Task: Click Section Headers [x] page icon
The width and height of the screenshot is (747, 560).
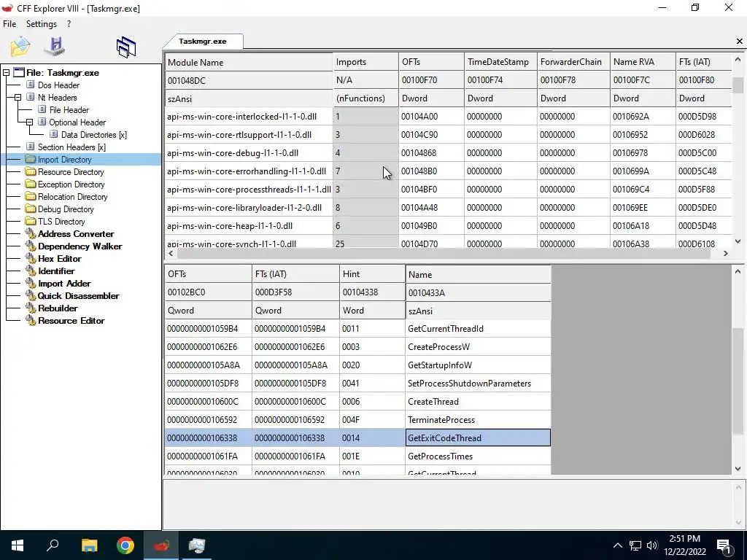Action: point(31,147)
